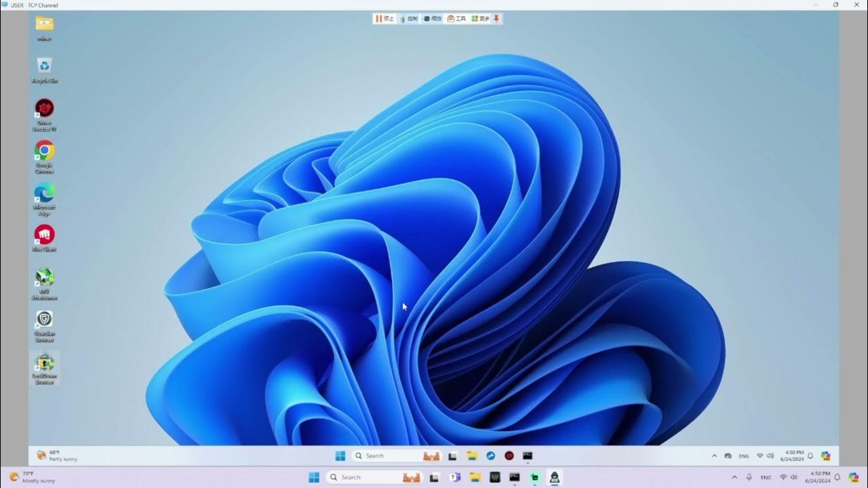This screenshot has height=488, width=868.
Task: Click ENG language indicator on remote taskbar
Action: [x=744, y=456]
